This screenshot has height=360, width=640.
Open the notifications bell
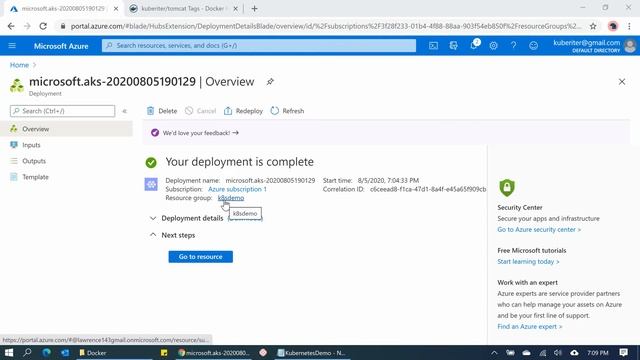473,46
